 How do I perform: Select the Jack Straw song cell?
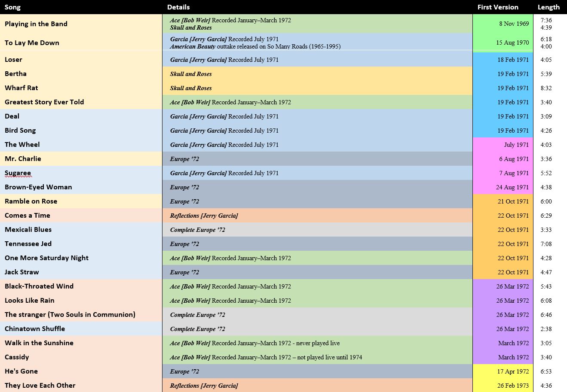pyautogui.click(x=81, y=272)
